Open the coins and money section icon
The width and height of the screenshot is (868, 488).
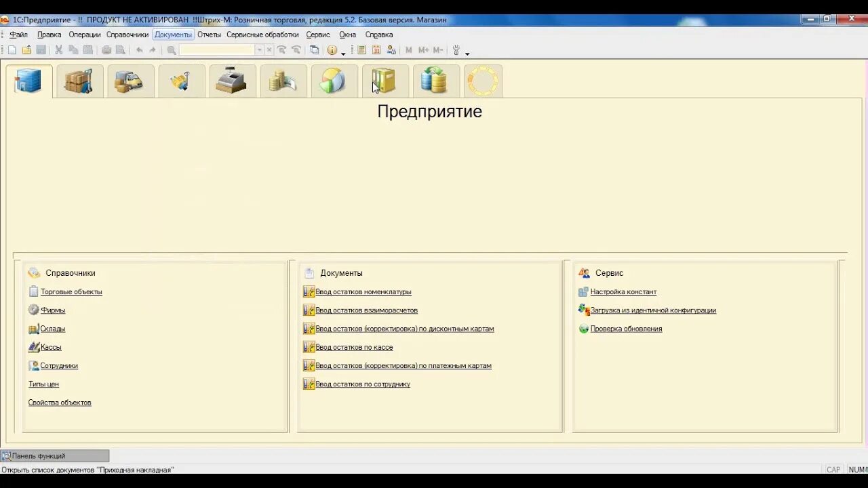click(x=283, y=81)
